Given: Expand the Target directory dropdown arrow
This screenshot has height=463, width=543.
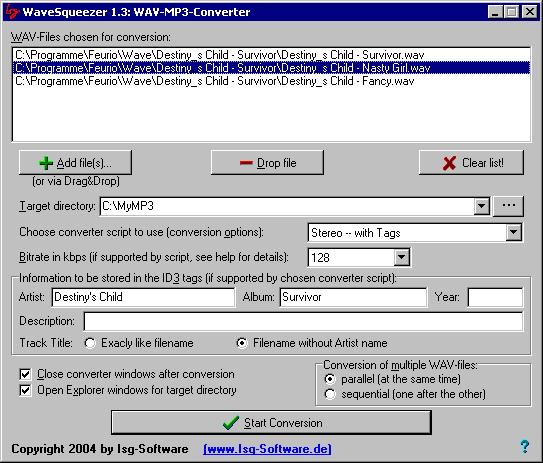Looking at the screenshot, I should [481, 206].
